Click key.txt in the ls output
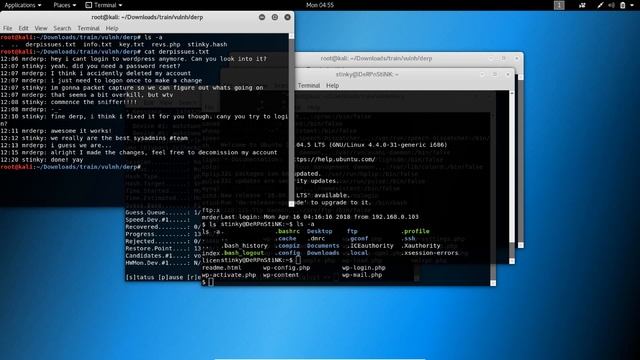 pyautogui.click(x=131, y=44)
